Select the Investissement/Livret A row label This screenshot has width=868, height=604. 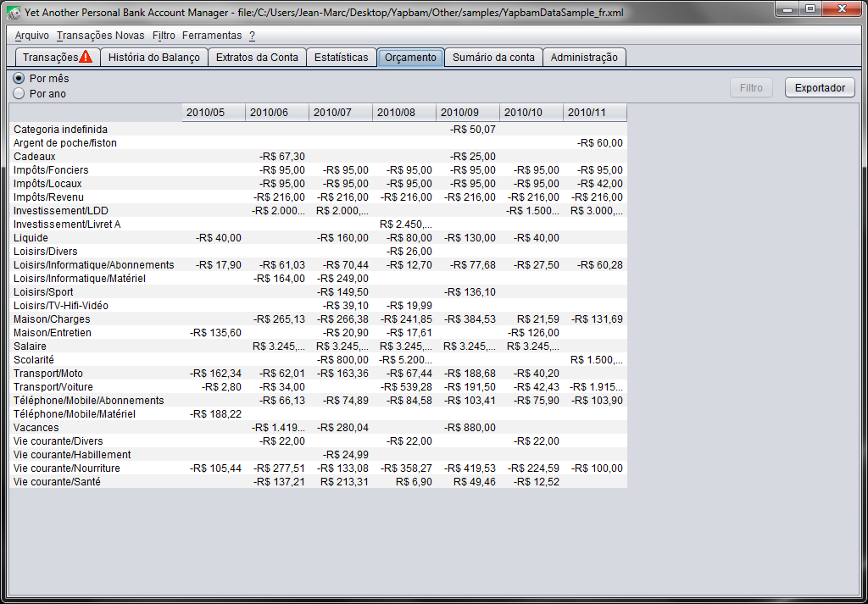pos(67,224)
